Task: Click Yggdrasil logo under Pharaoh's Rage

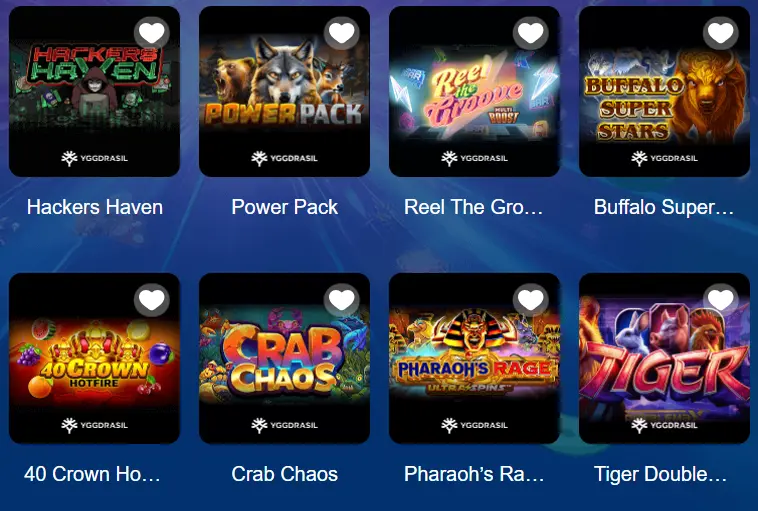Action: (x=474, y=425)
